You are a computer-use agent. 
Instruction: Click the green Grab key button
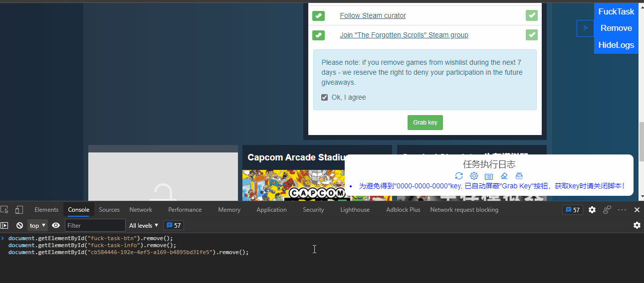pyautogui.click(x=425, y=123)
